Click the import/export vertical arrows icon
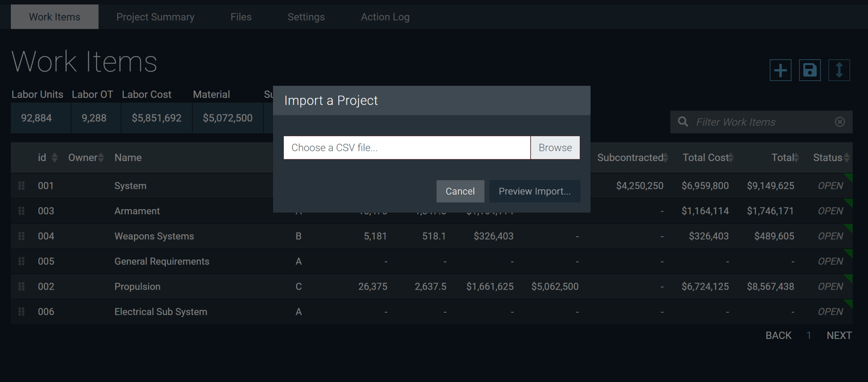 [x=839, y=70]
